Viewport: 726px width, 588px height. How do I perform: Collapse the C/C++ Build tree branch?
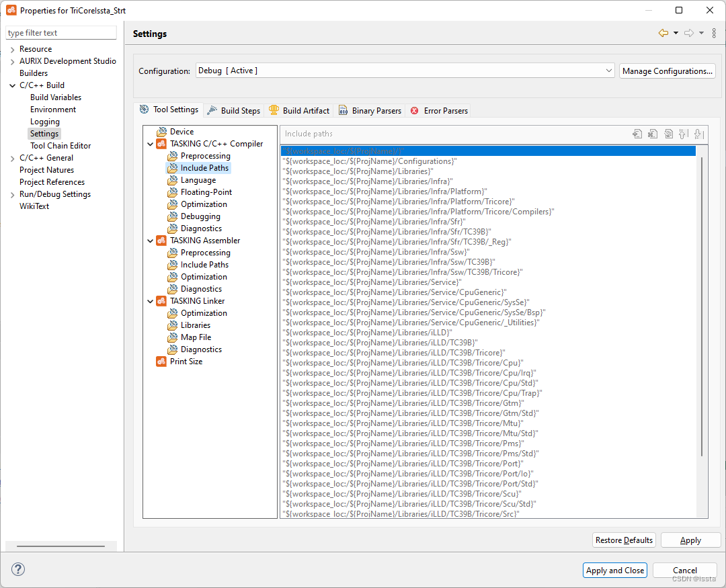(12, 85)
